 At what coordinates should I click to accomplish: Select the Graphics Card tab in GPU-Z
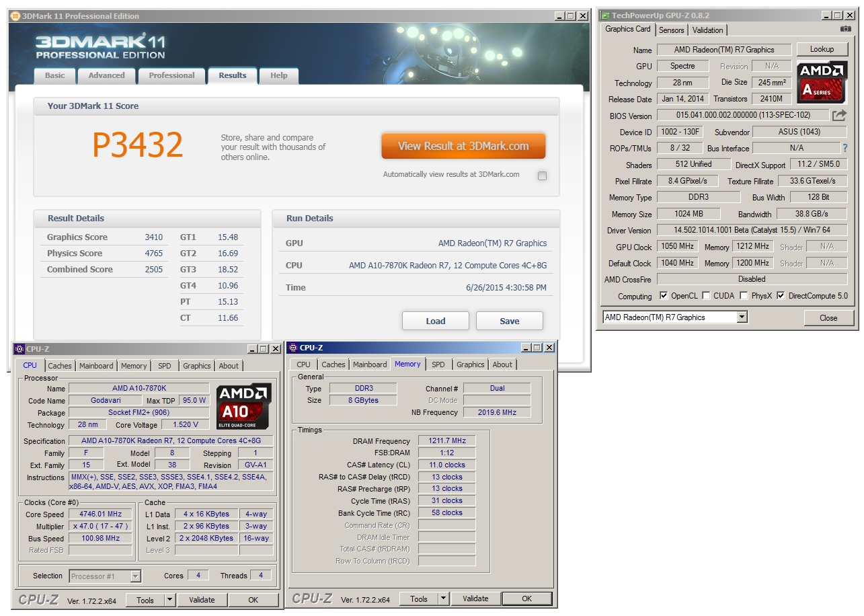(628, 29)
